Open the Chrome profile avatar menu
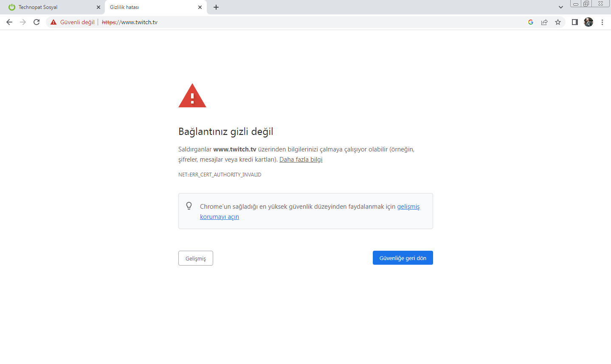Image resolution: width=611 pixels, height=364 pixels. point(588,22)
